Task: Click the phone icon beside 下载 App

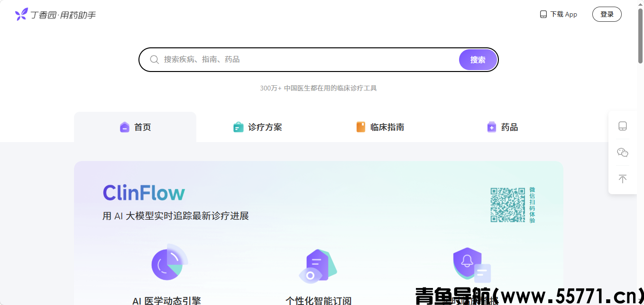Action: pyautogui.click(x=543, y=14)
